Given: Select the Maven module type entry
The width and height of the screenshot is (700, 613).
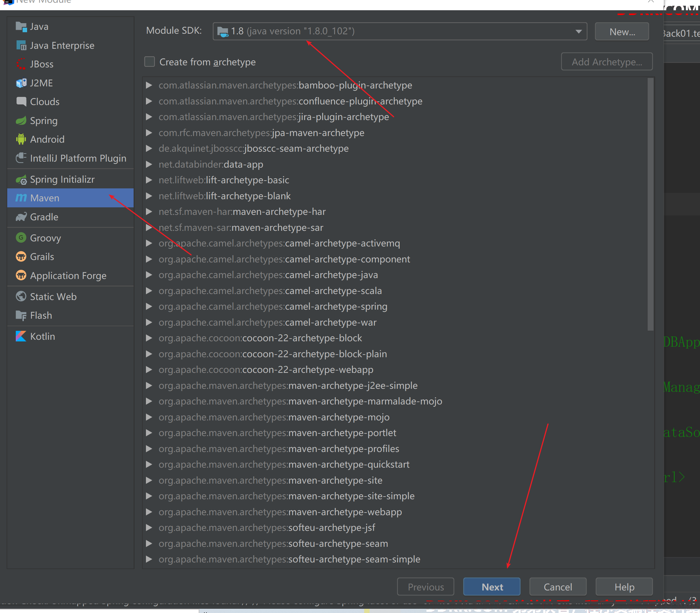Looking at the screenshot, I should pyautogui.click(x=70, y=198).
